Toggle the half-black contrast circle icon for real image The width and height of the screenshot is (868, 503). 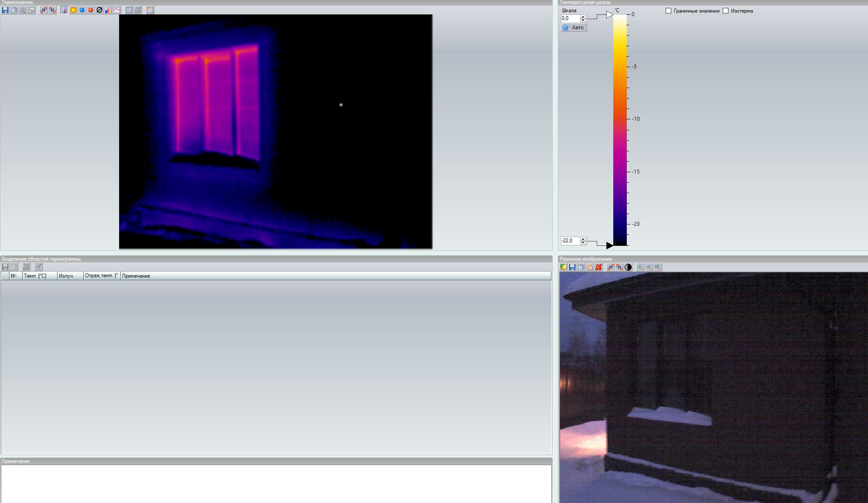(x=628, y=267)
